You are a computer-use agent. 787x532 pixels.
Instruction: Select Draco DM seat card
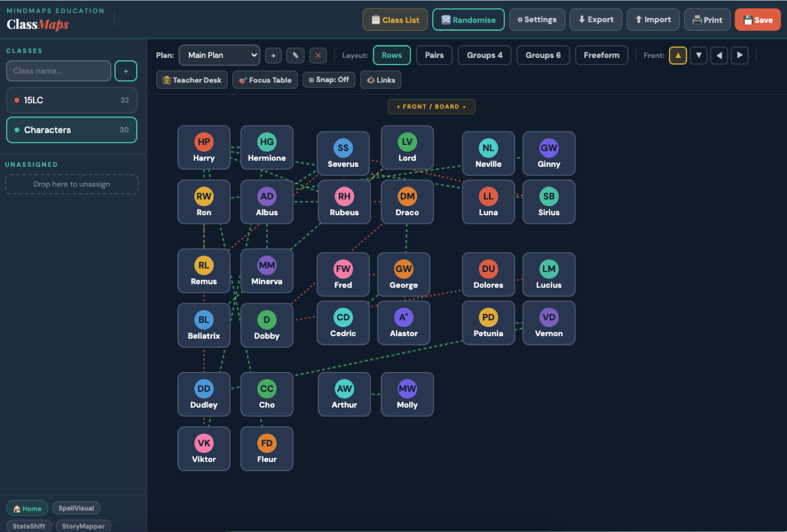(407, 202)
